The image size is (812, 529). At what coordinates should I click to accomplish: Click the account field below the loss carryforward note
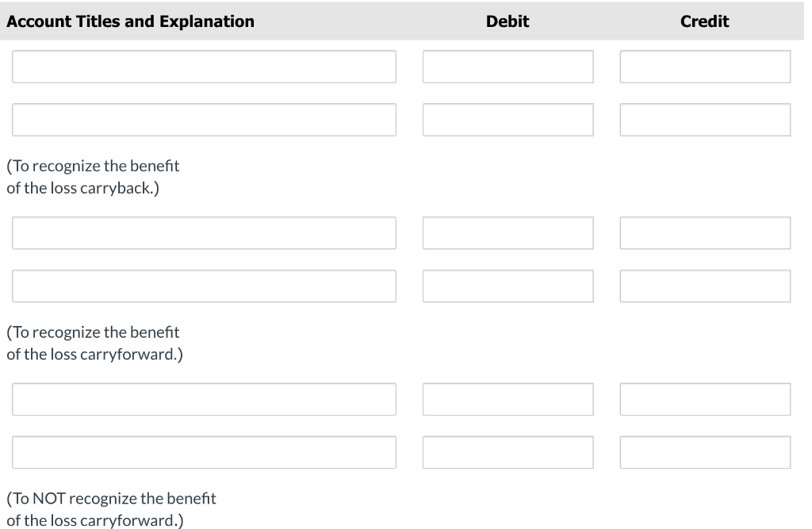click(204, 399)
